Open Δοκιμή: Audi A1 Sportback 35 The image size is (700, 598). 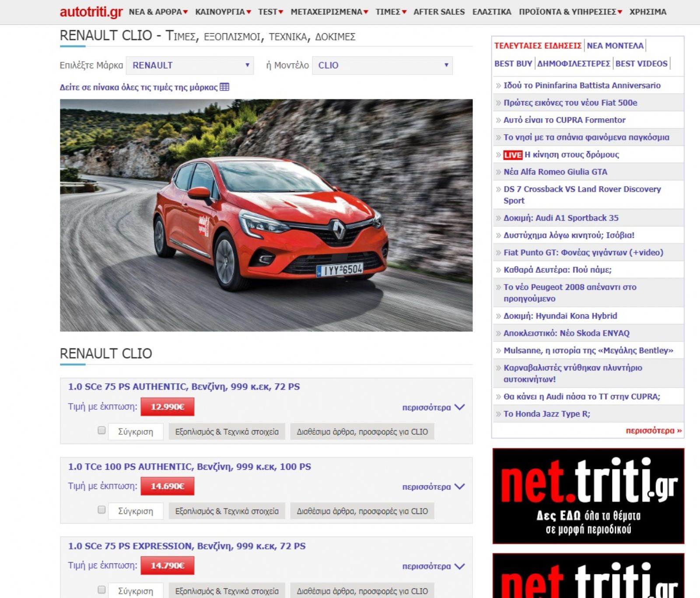click(561, 218)
